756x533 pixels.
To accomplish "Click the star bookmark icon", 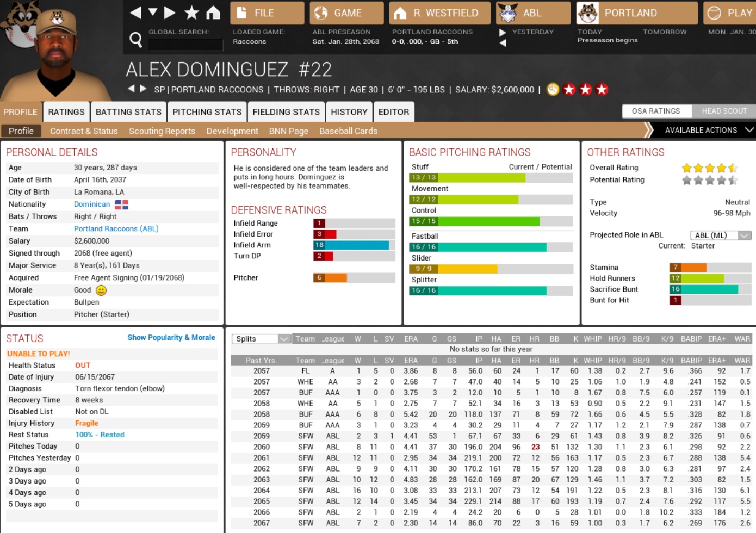I will [x=191, y=13].
